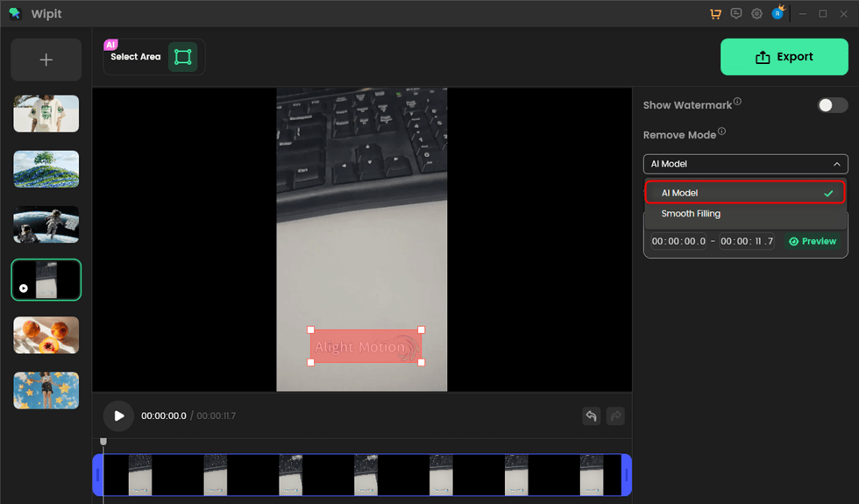The width and height of the screenshot is (859, 504).
Task: Click the right trim handle of timeline
Action: pos(627,475)
